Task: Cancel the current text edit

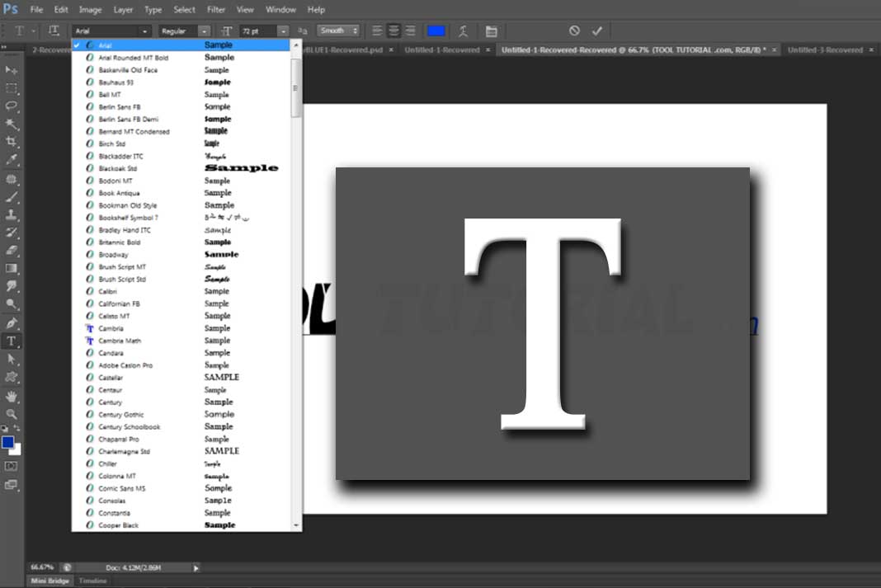Action: [x=575, y=31]
